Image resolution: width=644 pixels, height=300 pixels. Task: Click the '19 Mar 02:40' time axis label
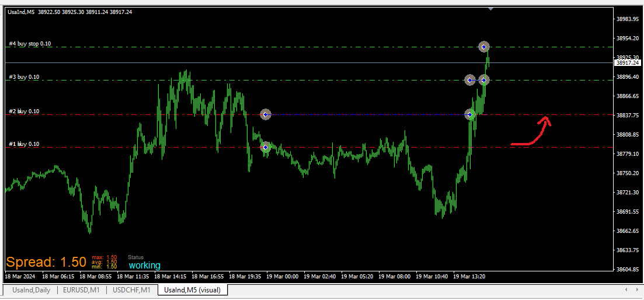[319, 277]
